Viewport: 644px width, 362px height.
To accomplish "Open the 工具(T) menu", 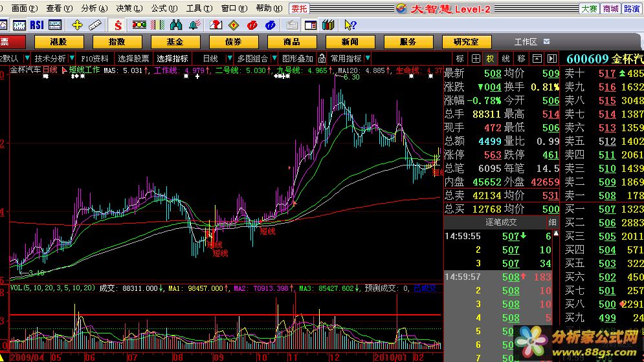I will point(199,8).
